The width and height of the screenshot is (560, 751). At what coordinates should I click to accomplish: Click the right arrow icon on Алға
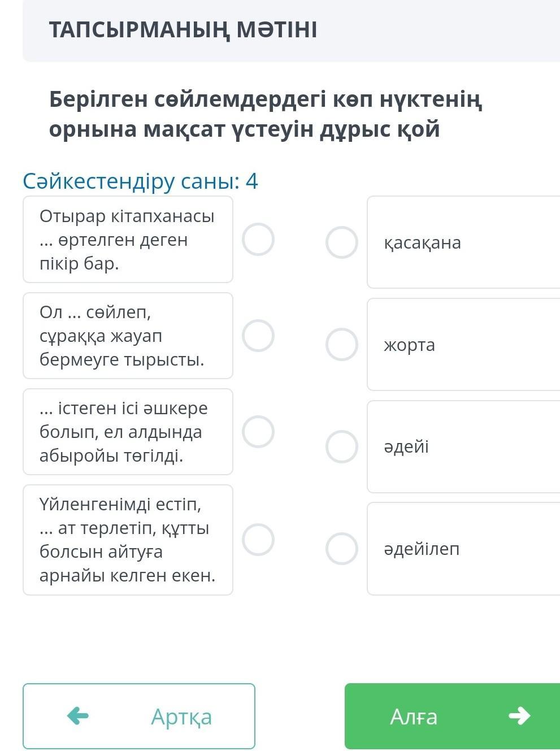click(x=519, y=716)
